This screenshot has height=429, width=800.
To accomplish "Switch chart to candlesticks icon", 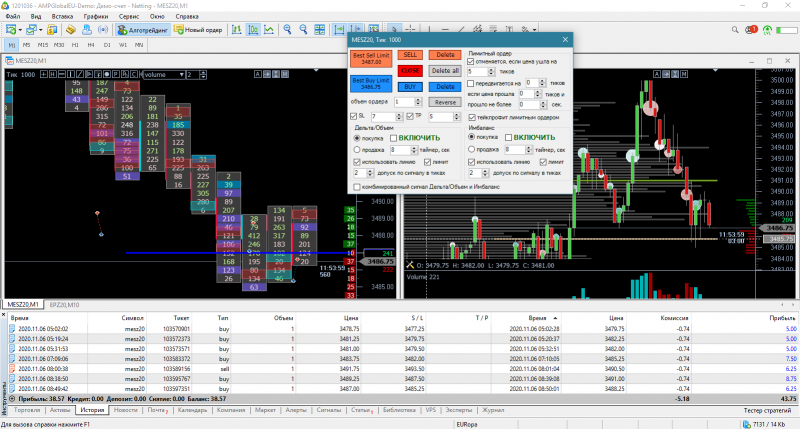I will pos(253,30).
